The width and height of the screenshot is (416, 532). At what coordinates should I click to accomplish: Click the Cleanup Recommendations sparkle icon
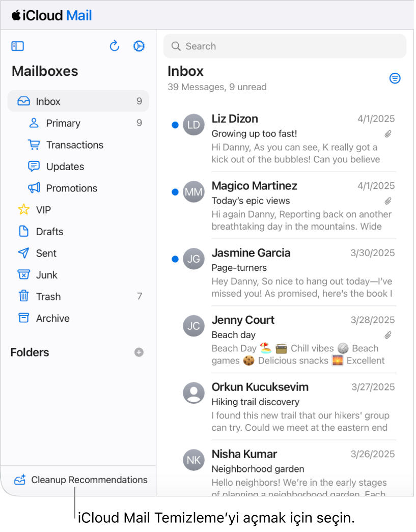(20, 480)
